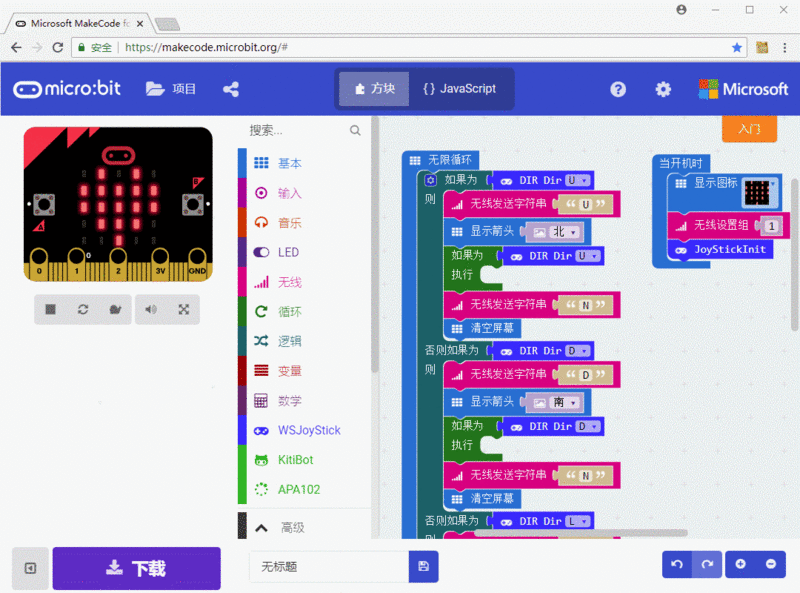Open the settings gear menu
The image size is (800, 593).
coord(663,89)
